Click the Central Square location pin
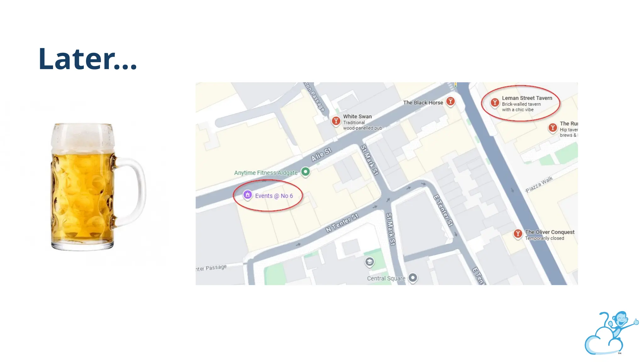Image resolution: width=644 pixels, height=362 pixels. coord(413,278)
